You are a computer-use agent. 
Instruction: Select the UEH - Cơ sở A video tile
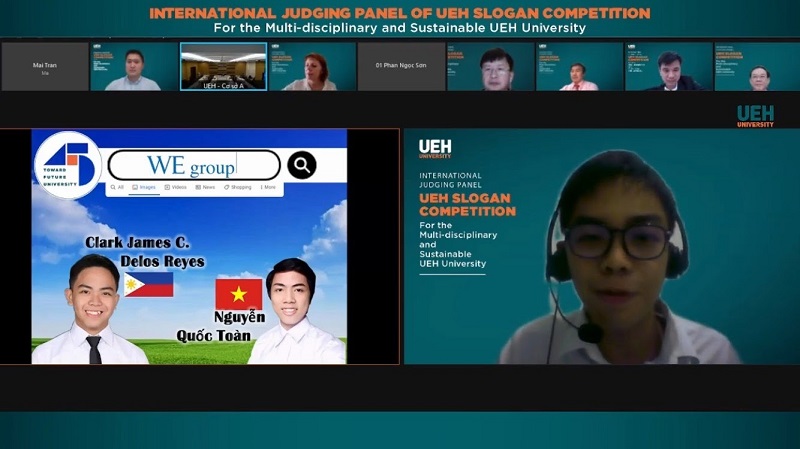coord(223,66)
